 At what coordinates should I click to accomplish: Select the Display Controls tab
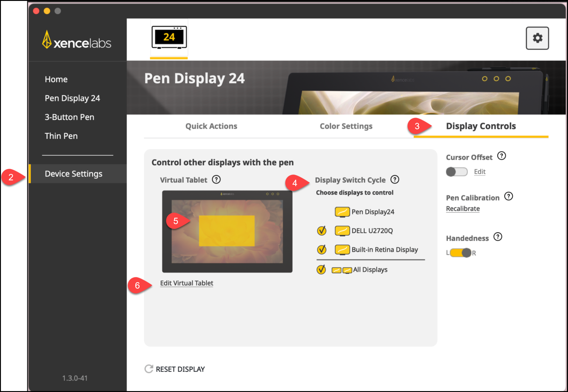tap(481, 126)
